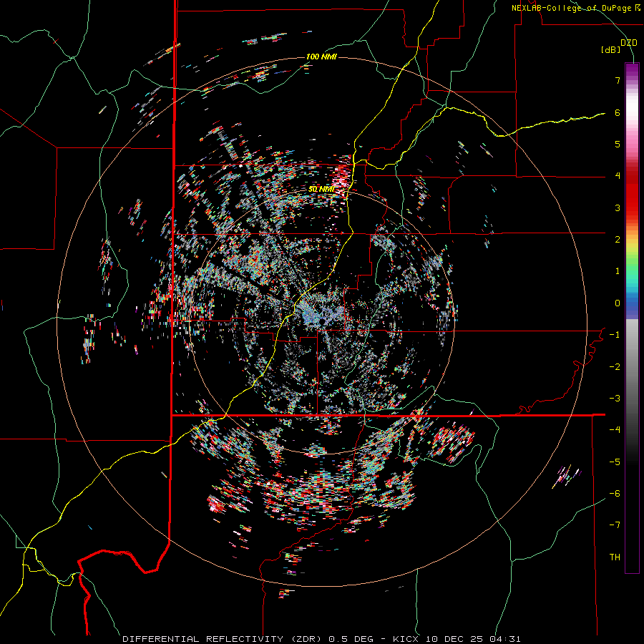
Task: Select the -2 value on color scale
Action: [x=615, y=367]
